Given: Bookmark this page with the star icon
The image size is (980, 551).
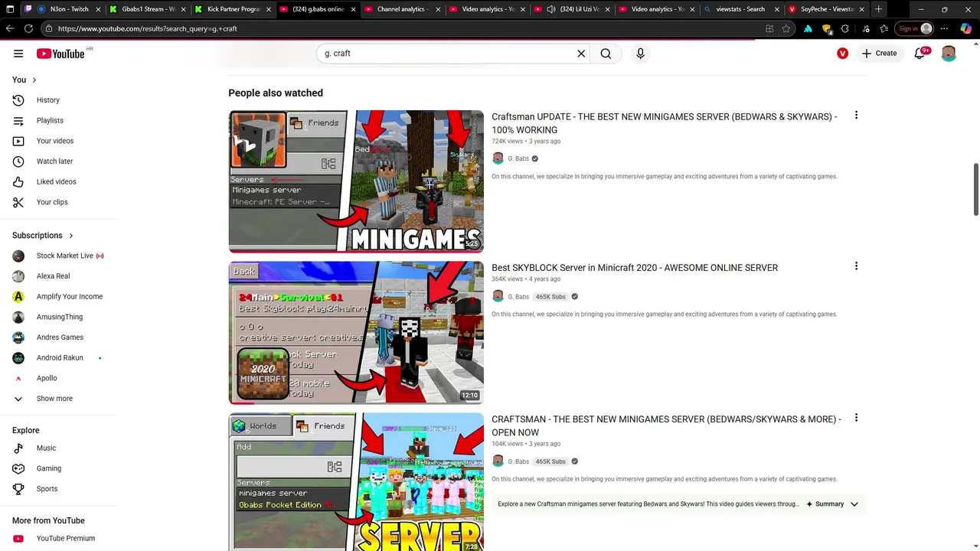Looking at the screenshot, I should 786,28.
